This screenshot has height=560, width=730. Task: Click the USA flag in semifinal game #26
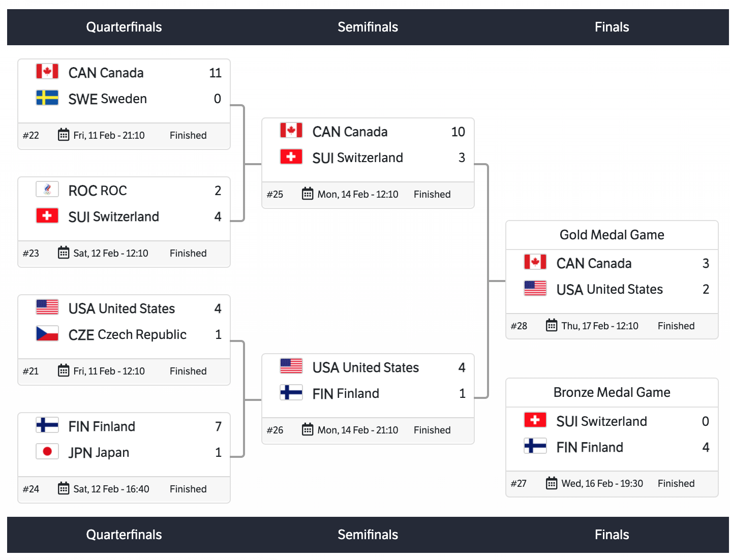(291, 366)
